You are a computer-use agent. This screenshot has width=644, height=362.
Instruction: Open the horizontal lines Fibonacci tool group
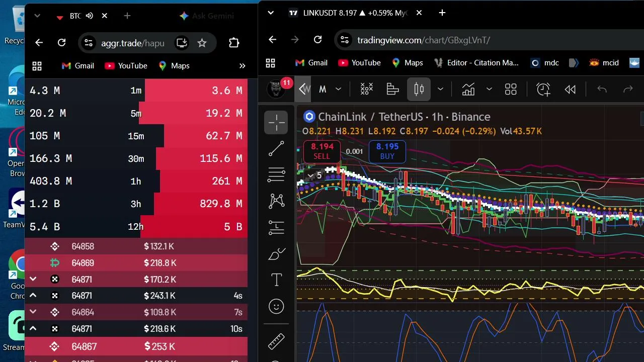(x=276, y=174)
